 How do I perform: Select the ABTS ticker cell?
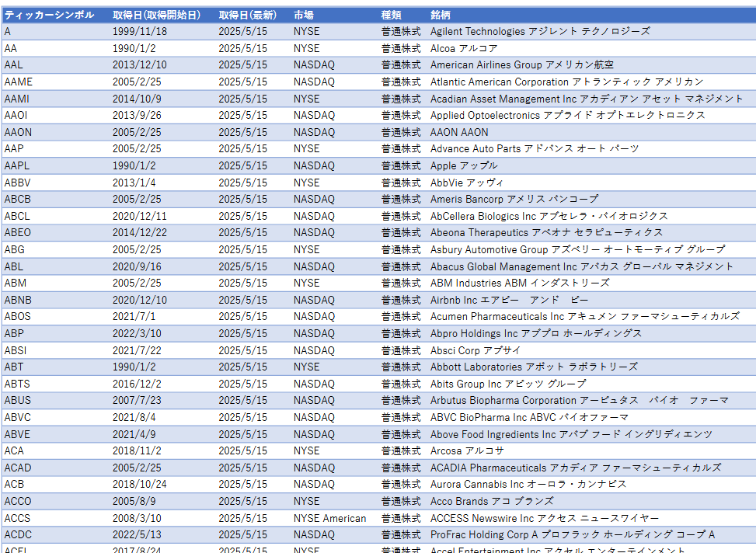tap(17, 384)
